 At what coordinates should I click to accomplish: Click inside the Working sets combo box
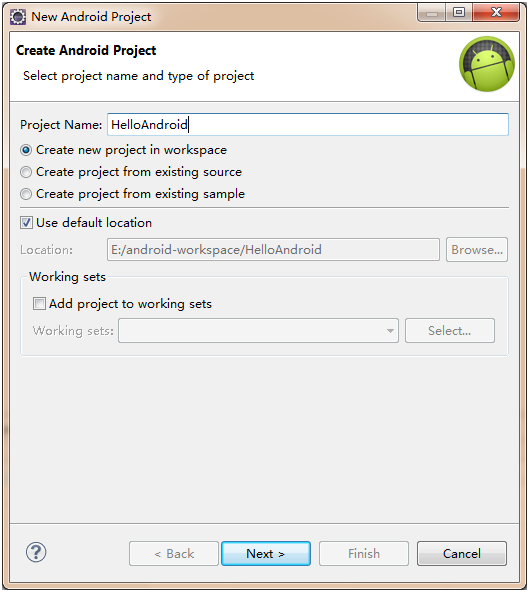pyautogui.click(x=258, y=331)
